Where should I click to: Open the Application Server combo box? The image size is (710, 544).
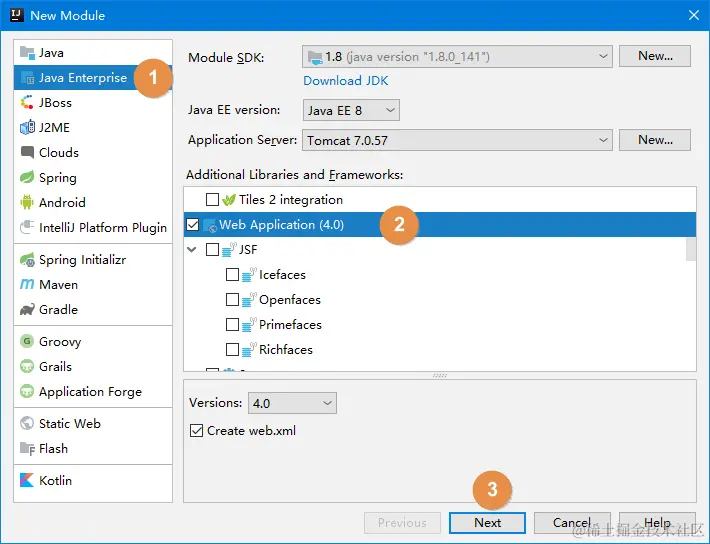(x=457, y=140)
